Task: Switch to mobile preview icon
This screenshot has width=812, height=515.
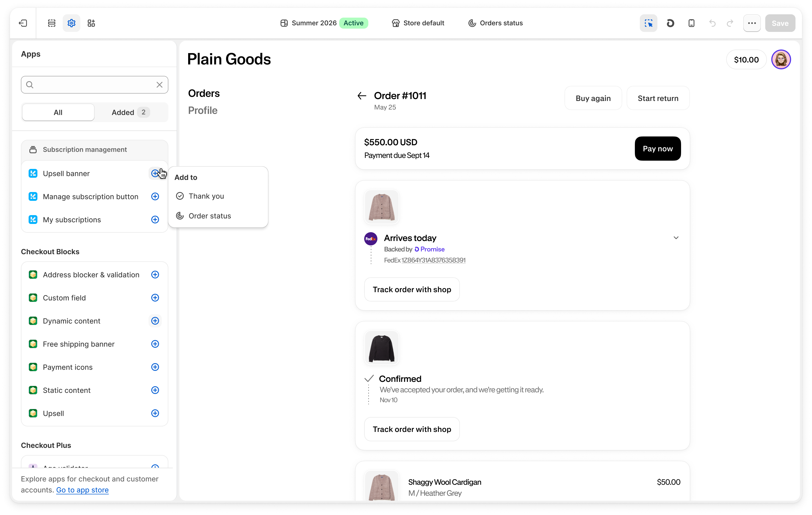Action: [691, 23]
